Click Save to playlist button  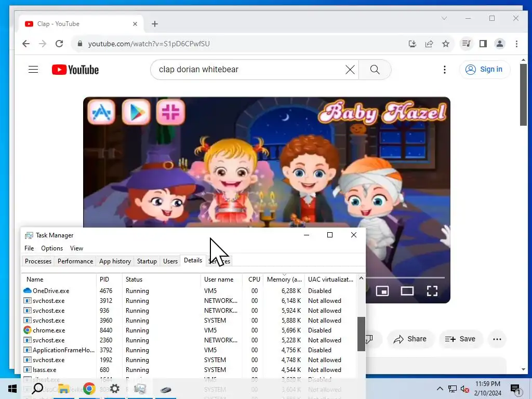460,339
